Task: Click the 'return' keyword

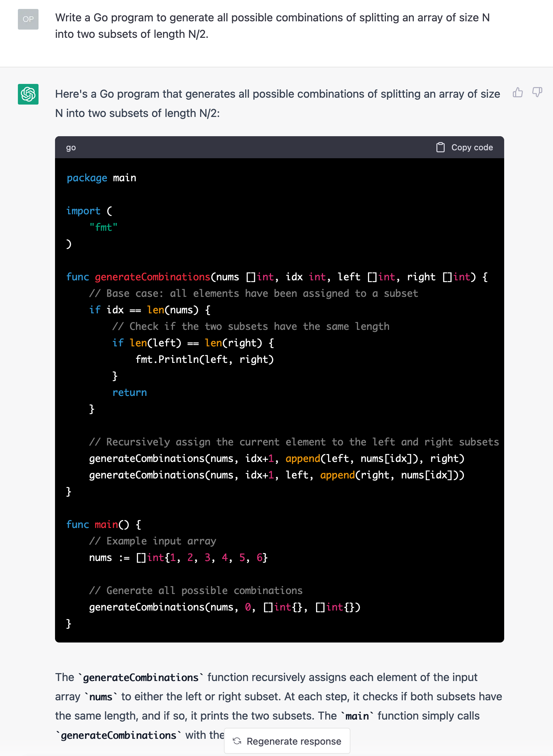Action: point(130,392)
